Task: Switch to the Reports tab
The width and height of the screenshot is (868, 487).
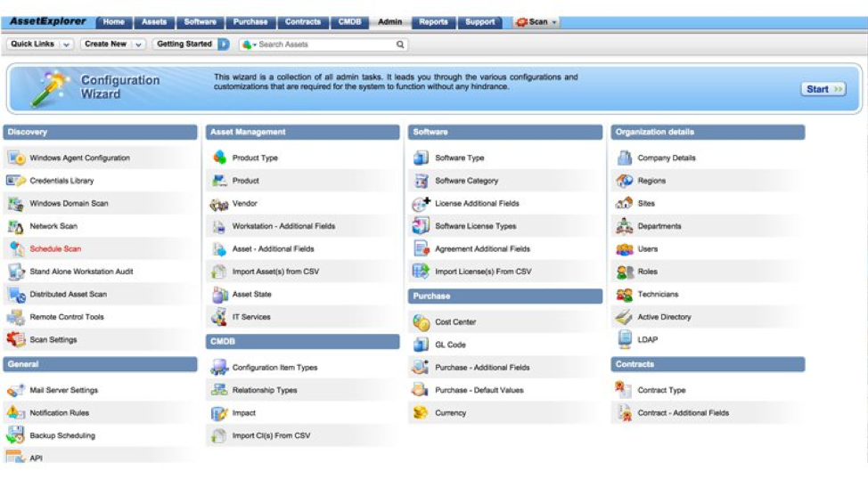Action: click(433, 22)
